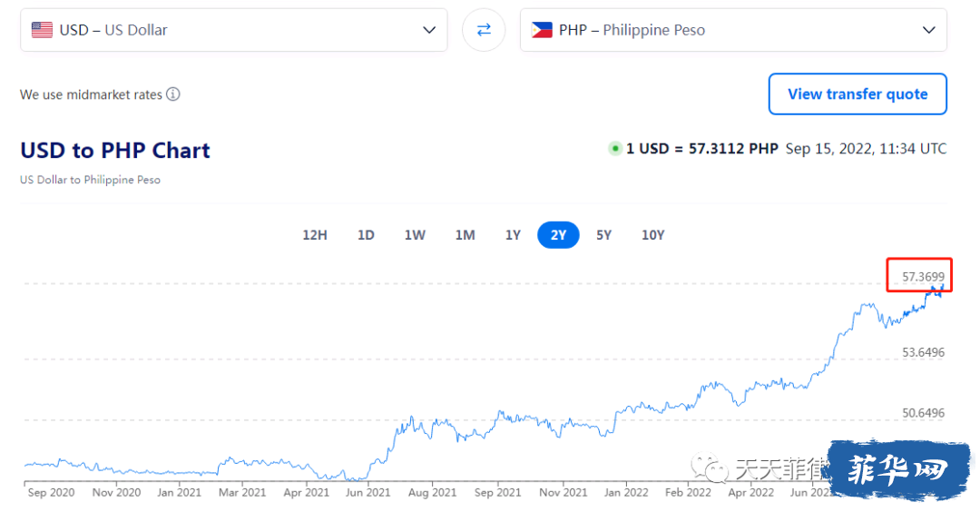Click the Jan 2022 axis label
The width and height of the screenshot is (980, 512).
point(626,493)
